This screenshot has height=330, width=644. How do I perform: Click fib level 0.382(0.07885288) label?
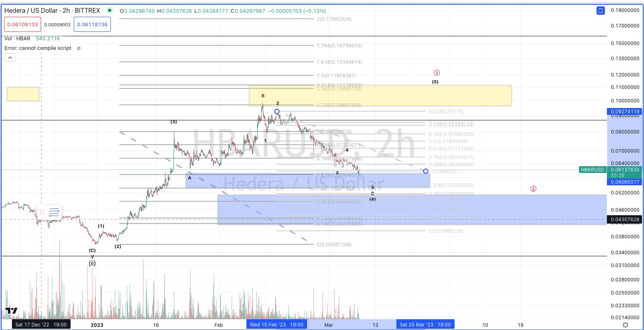click(x=451, y=134)
